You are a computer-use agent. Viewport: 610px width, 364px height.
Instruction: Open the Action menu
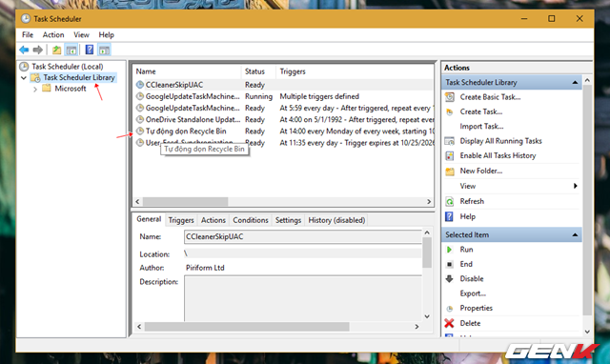(x=53, y=34)
